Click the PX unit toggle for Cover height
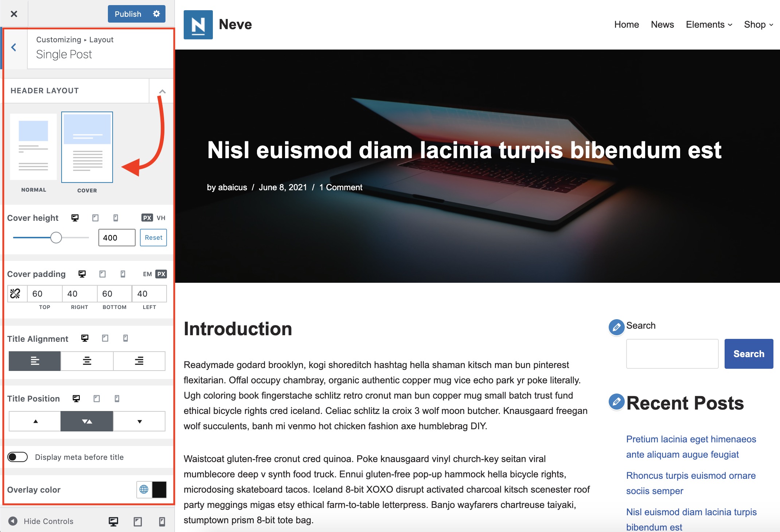780x532 pixels. point(147,218)
